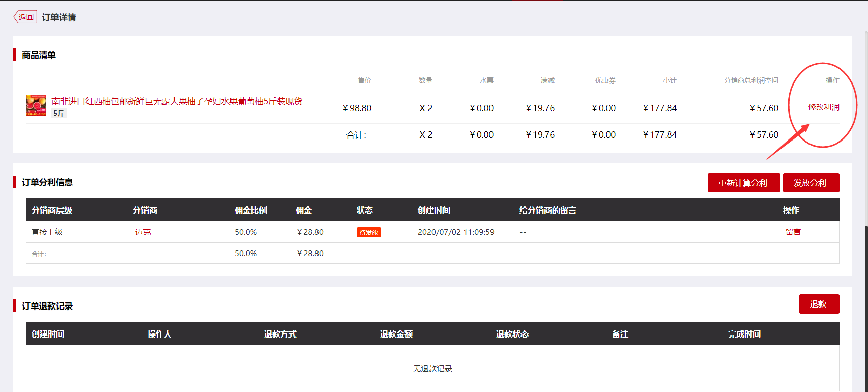Click the 5斤 specification tag
The width and height of the screenshot is (868, 392).
tap(59, 113)
